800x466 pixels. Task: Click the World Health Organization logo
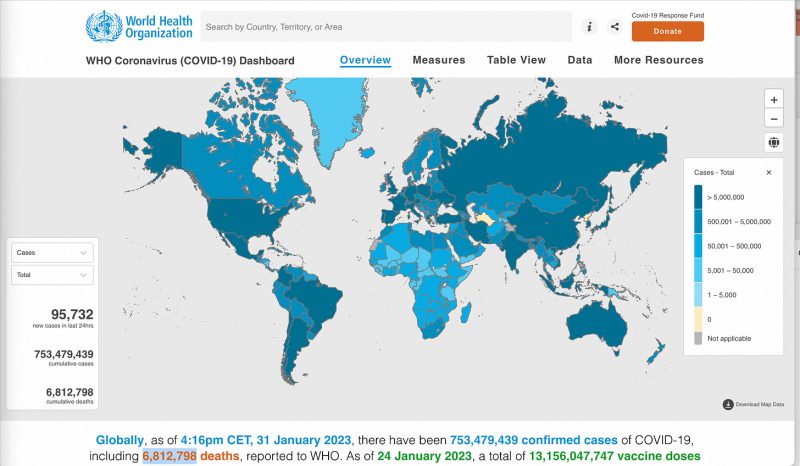135,26
